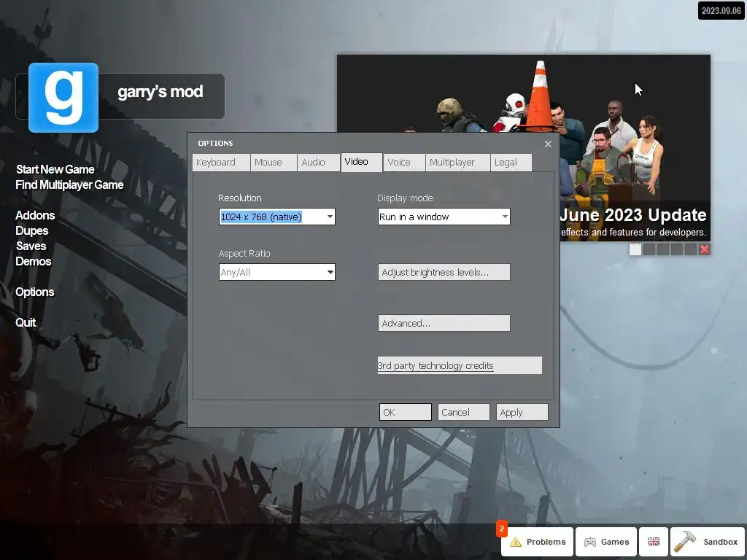Select the second news slide indicator
747x560 pixels.
pos(649,249)
